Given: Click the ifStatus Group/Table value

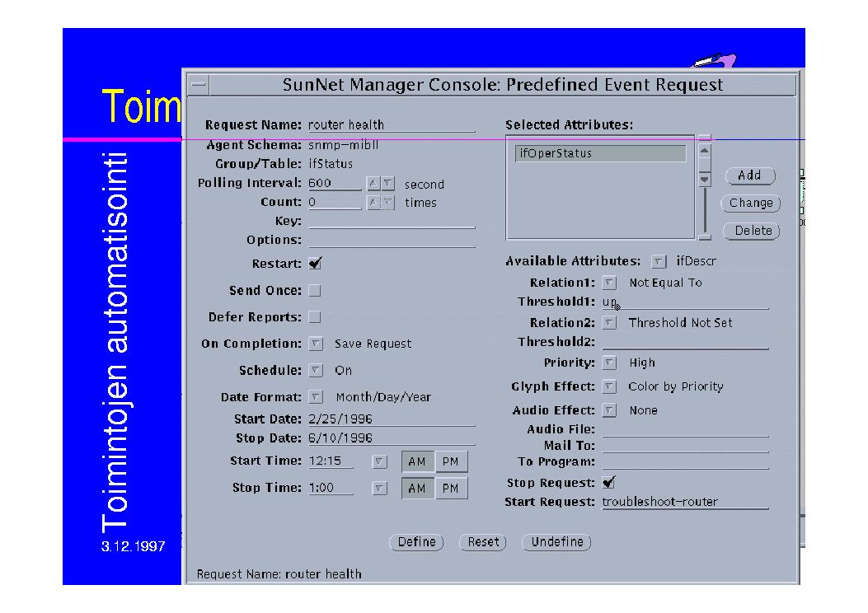Looking at the screenshot, I should click(x=331, y=164).
